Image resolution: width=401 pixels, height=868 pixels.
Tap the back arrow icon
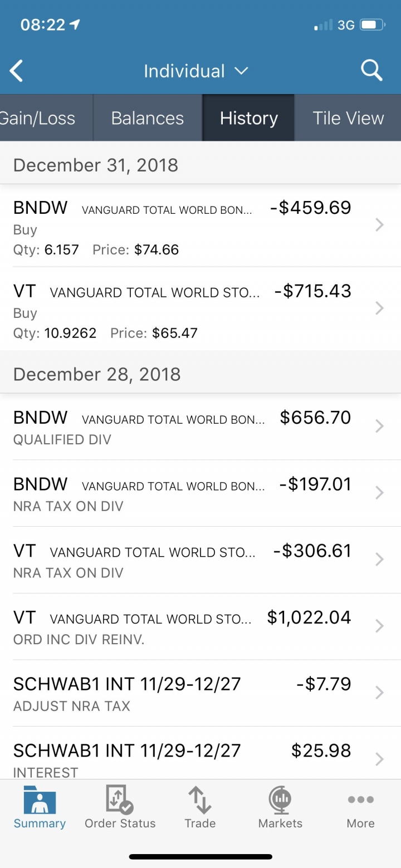tap(17, 71)
